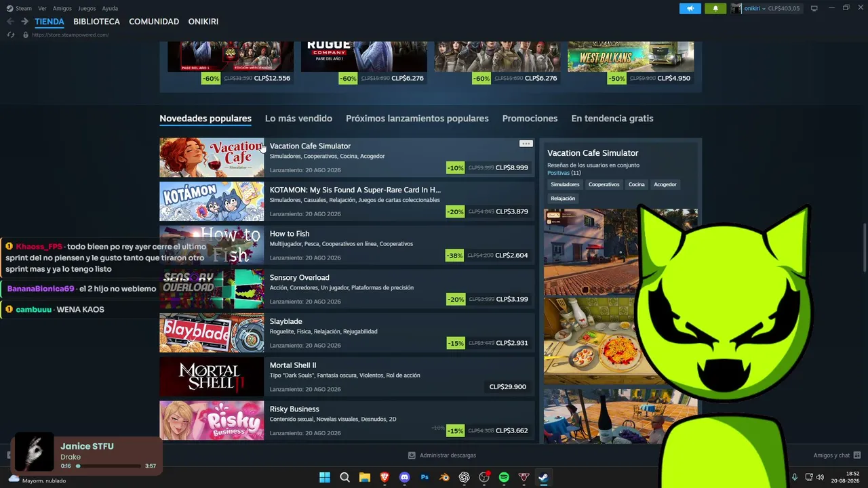Open Windows Search from the taskbar
868x488 pixels.
coord(344,477)
